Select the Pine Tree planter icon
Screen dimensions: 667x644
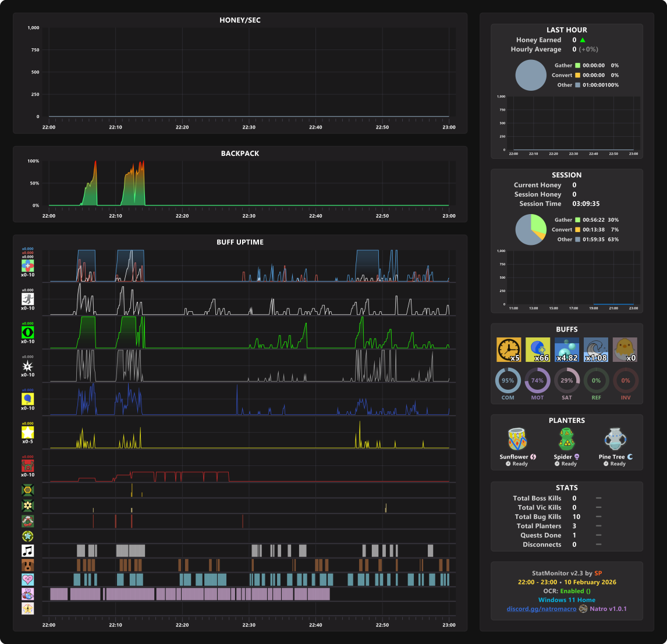tap(615, 439)
